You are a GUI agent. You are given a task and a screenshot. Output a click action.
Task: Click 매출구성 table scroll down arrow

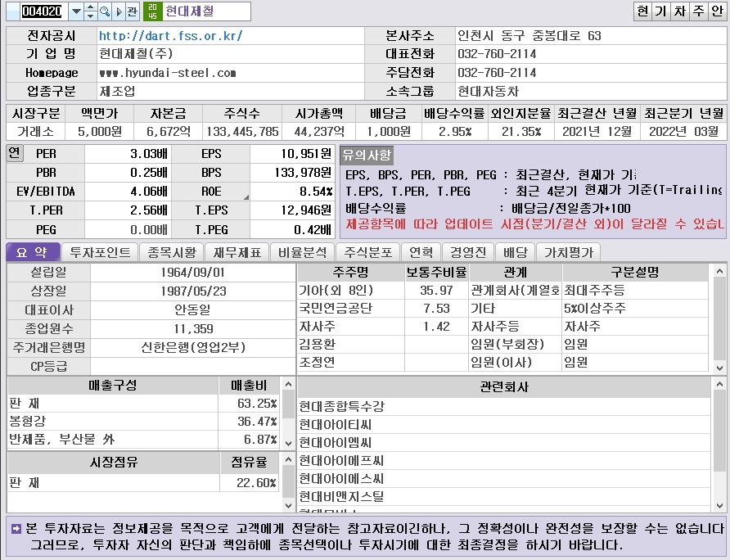[x=288, y=443]
